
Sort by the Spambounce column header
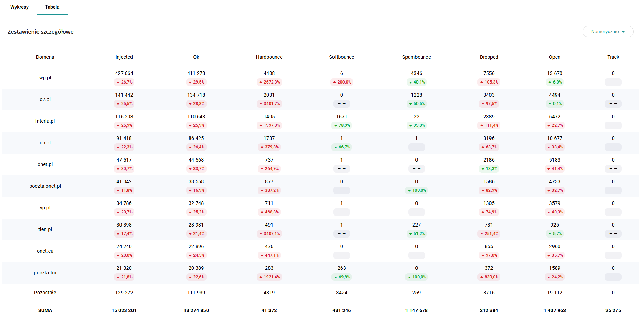click(x=416, y=57)
